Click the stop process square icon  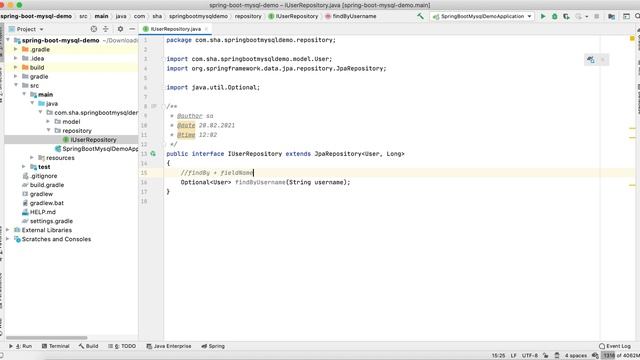point(596,16)
